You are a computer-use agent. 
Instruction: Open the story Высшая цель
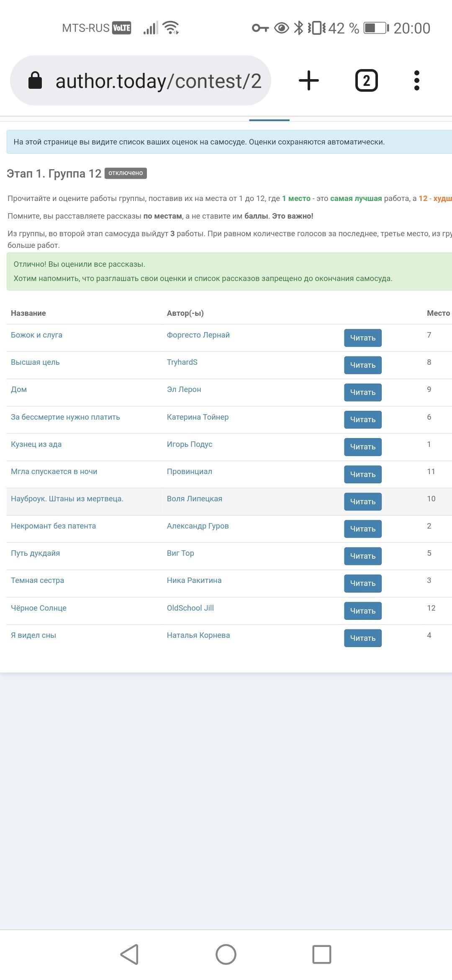[x=35, y=362]
